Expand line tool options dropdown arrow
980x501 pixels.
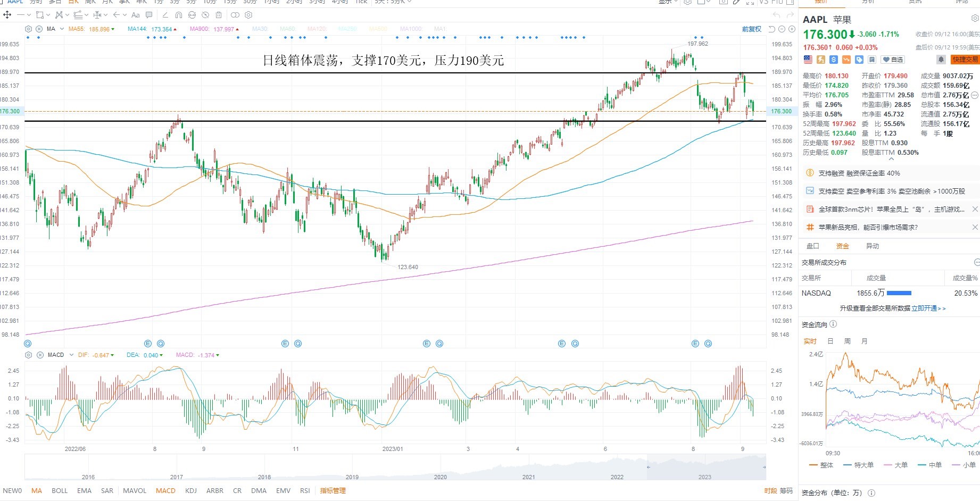click(x=29, y=15)
